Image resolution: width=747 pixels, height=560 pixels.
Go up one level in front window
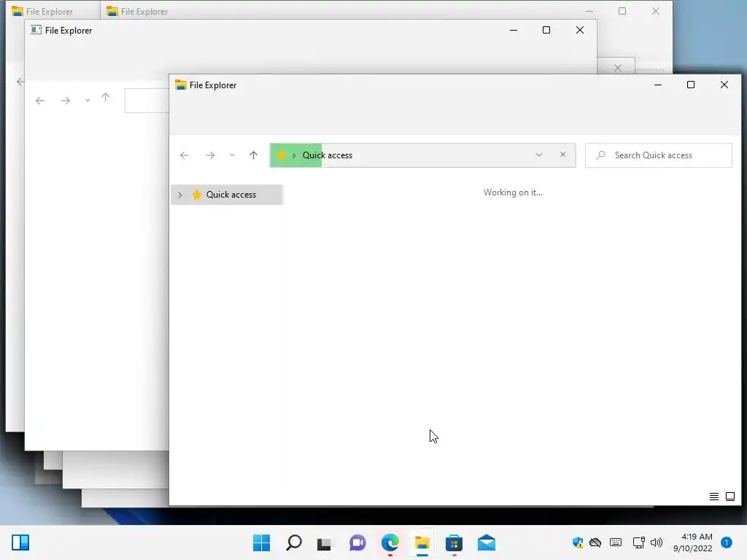pyautogui.click(x=253, y=155)
